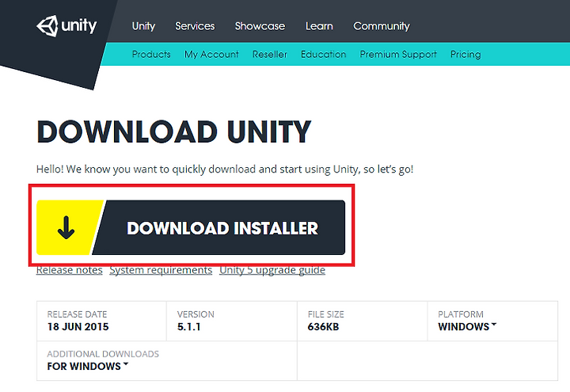Open the Education link
The image size is (570, 392).
[324, 54]
